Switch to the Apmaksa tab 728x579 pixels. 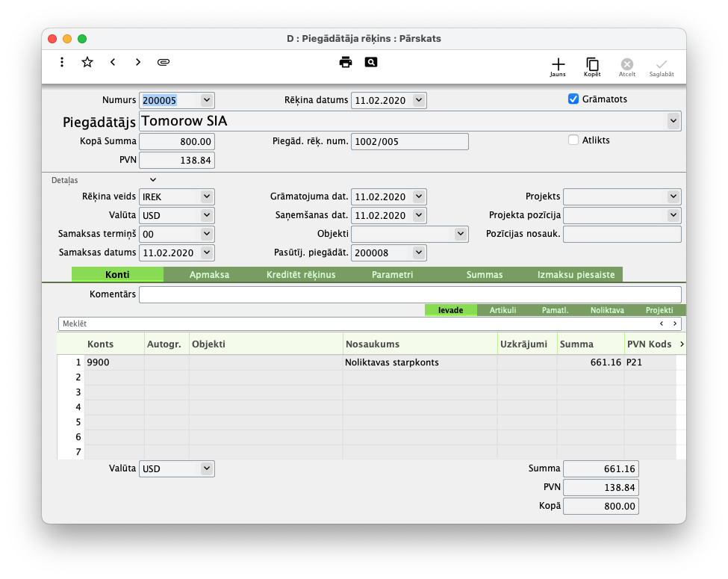[209, 275]
